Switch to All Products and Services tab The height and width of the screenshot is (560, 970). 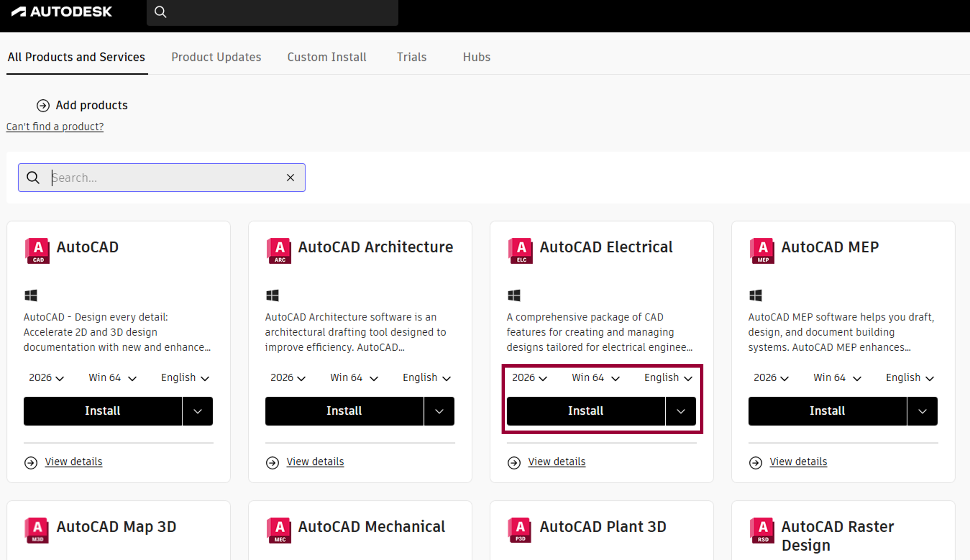point(76,57)
